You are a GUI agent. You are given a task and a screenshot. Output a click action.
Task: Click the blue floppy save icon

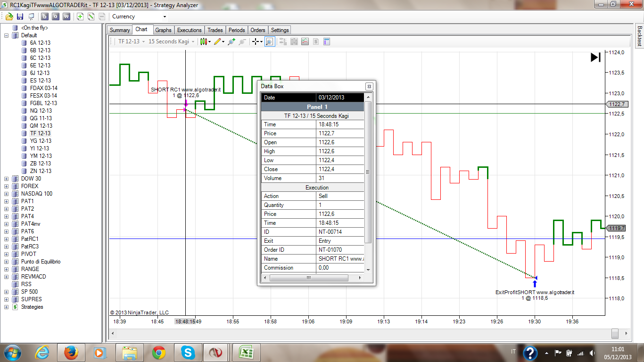(20, 16)
